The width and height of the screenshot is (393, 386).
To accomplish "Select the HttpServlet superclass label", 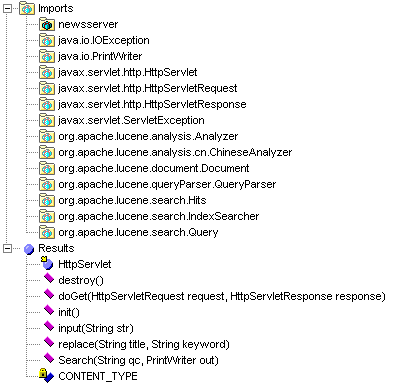I will 85,264.
